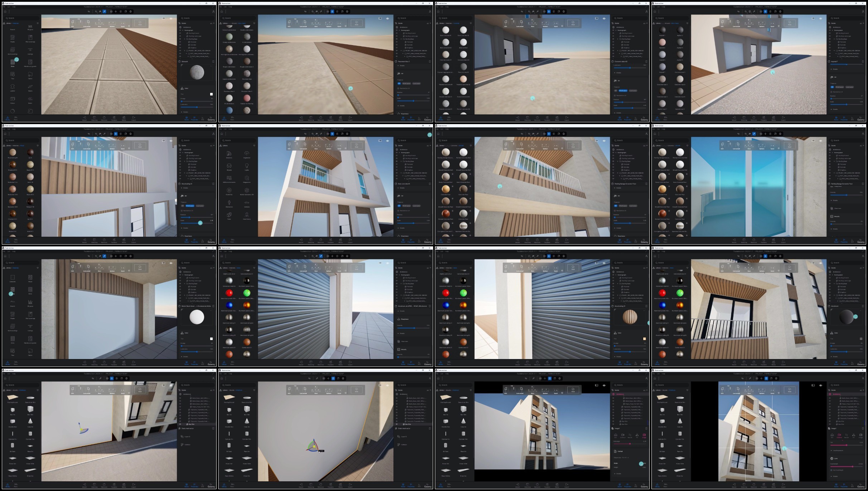Collapse PROJECT folder in Sidewalk frame scene tree
Screen dimensions: 868x491
click(185, 50)
